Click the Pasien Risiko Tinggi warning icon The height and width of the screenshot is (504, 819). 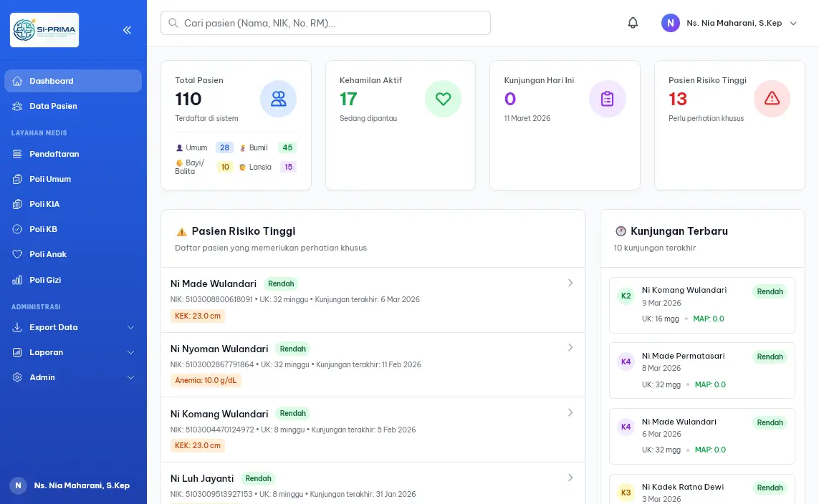pyautogui.click(x=772, y=99)
